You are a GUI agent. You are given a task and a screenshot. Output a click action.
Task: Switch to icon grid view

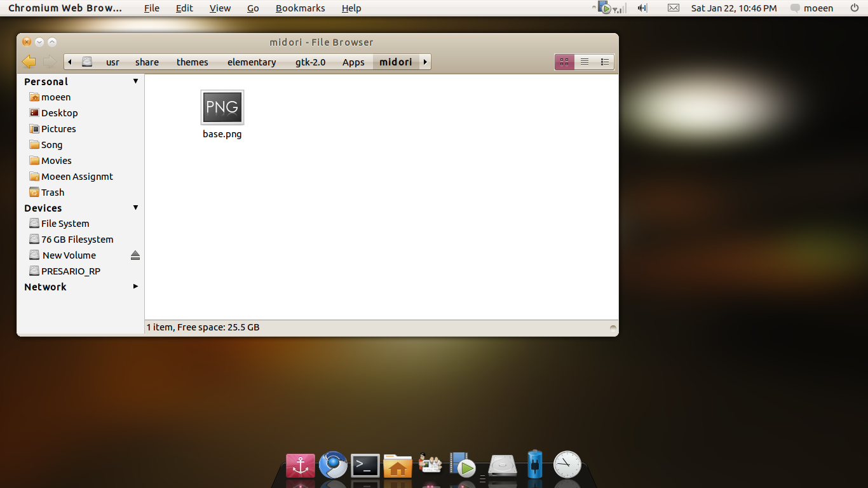[564, 62]
